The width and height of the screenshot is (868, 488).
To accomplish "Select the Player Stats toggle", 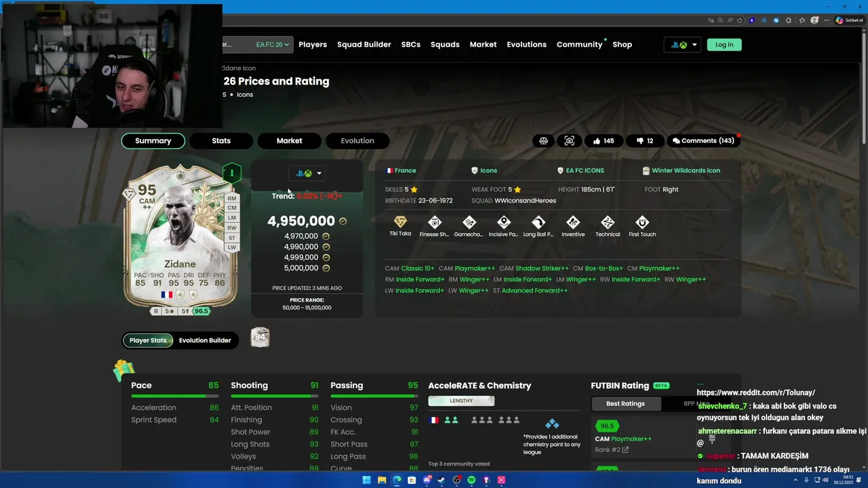I will [x=148, y=340].
